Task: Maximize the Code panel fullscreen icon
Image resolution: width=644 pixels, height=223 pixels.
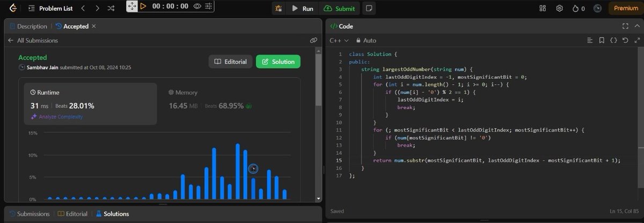Action: pyautogui.click(x=625, y=26)
